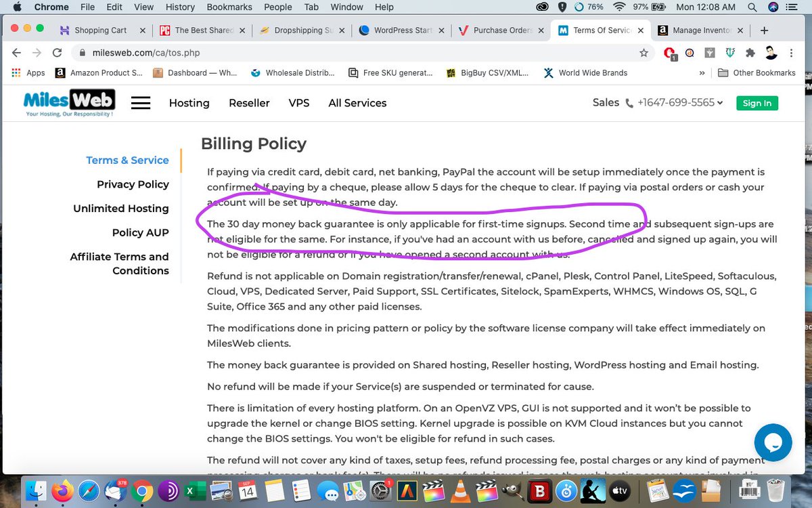This screenshot has width=812, height=508.
Task: Switch to the Purchase Orders tab
Action: pyautogui.click(x=499, y=30)
